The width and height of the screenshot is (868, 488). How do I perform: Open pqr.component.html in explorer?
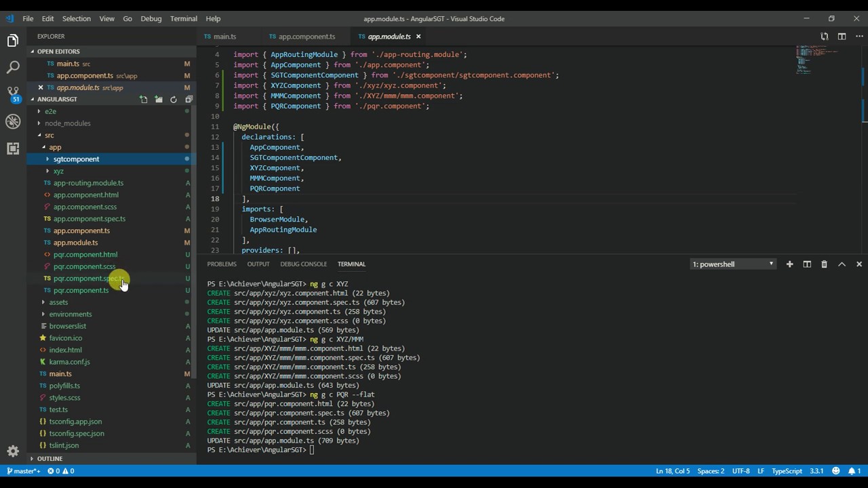[x=85, y=254]
